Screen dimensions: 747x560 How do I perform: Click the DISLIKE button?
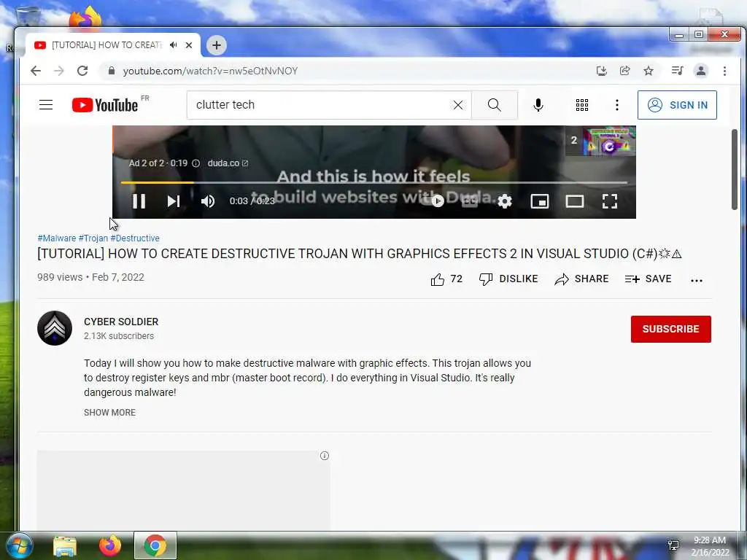click(x=508, y=279)
